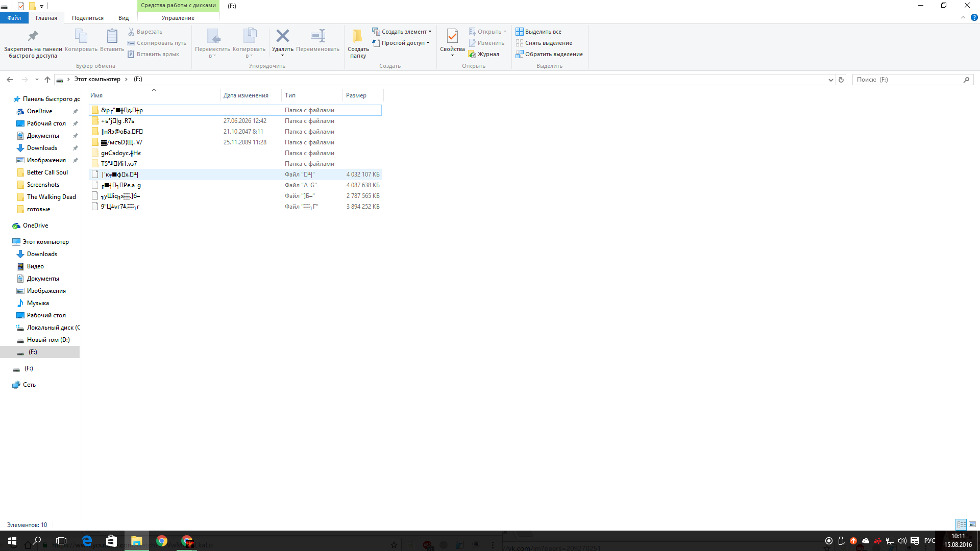Viewport: 980px width, 551px height.
Task: Collapse the ribbon with chevron arrow
Action: click(x=963, y=17)
